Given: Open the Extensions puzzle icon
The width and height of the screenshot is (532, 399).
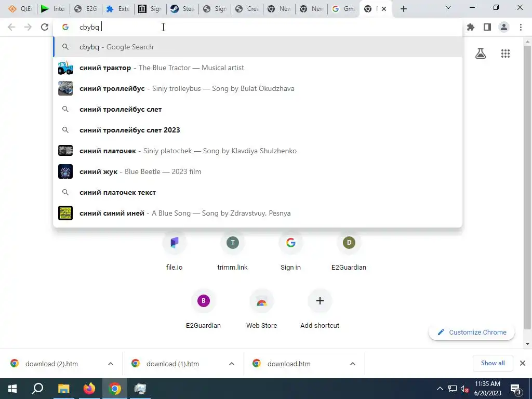Looking at the screenshot, I should (471, 27).
